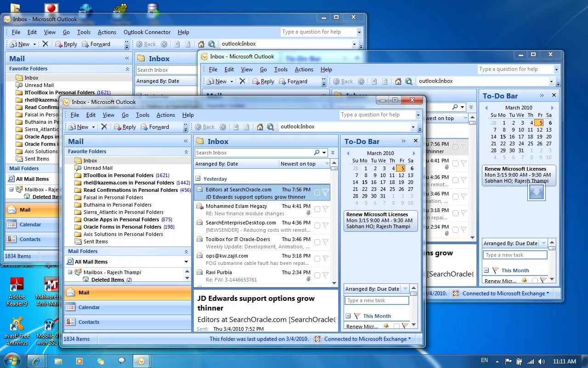Open Internet Explorer from the taskbar

(36, 361)
